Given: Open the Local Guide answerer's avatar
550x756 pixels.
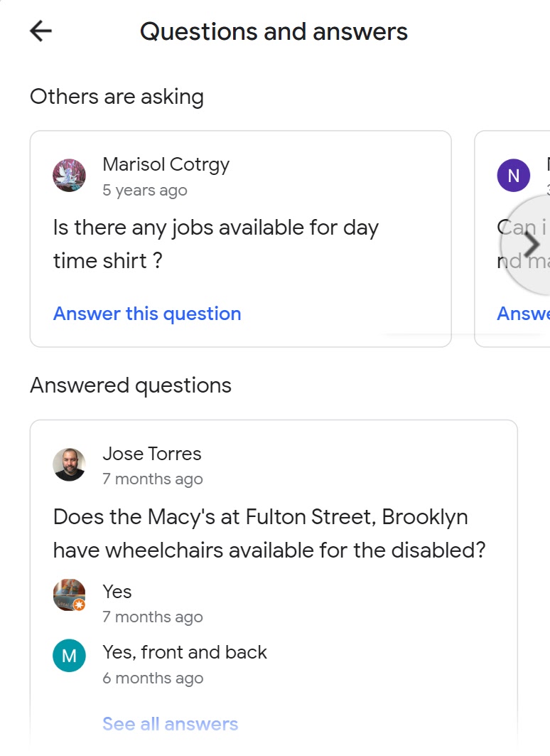Looking at the screenshot, I should pyautogui.click(x=70, y=595).
